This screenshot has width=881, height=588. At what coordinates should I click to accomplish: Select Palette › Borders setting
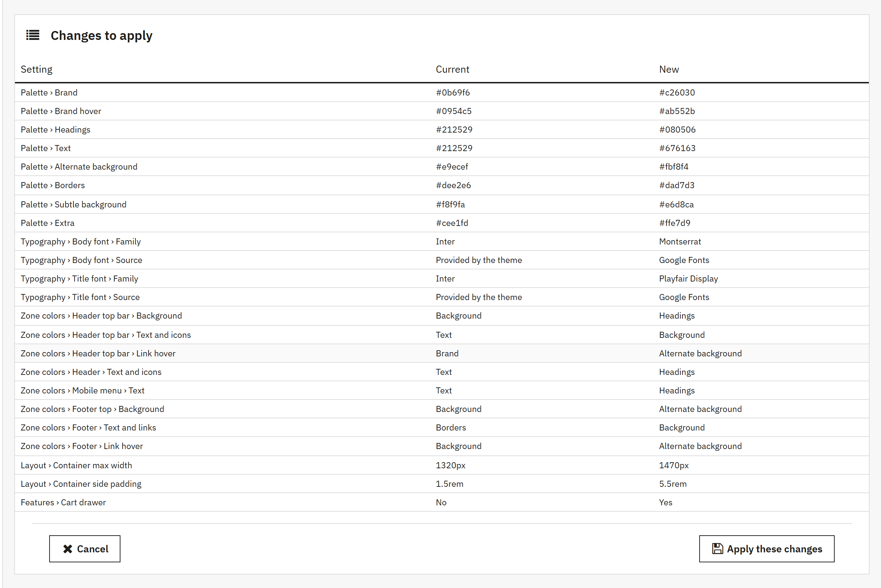point(53,185)
